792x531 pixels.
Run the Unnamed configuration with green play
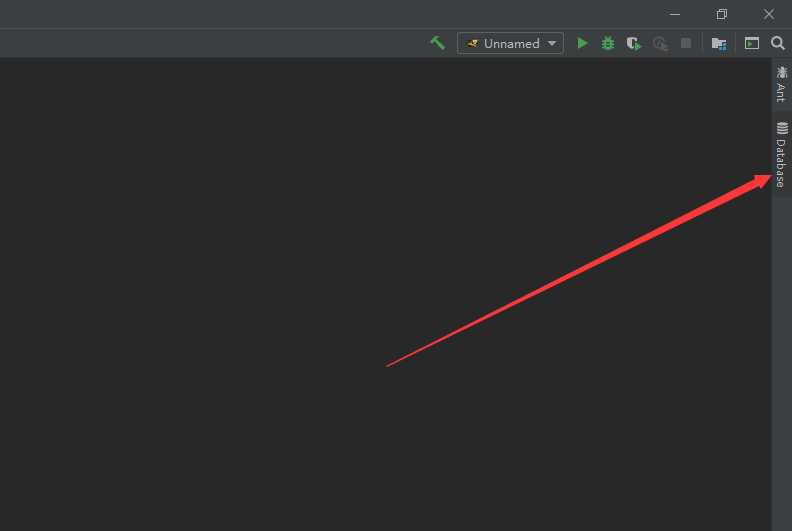582,43
